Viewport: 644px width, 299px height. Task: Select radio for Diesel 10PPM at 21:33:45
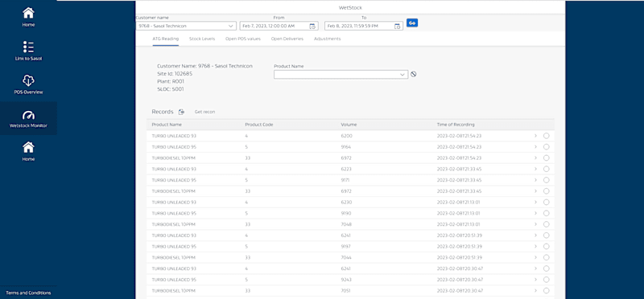547,191
